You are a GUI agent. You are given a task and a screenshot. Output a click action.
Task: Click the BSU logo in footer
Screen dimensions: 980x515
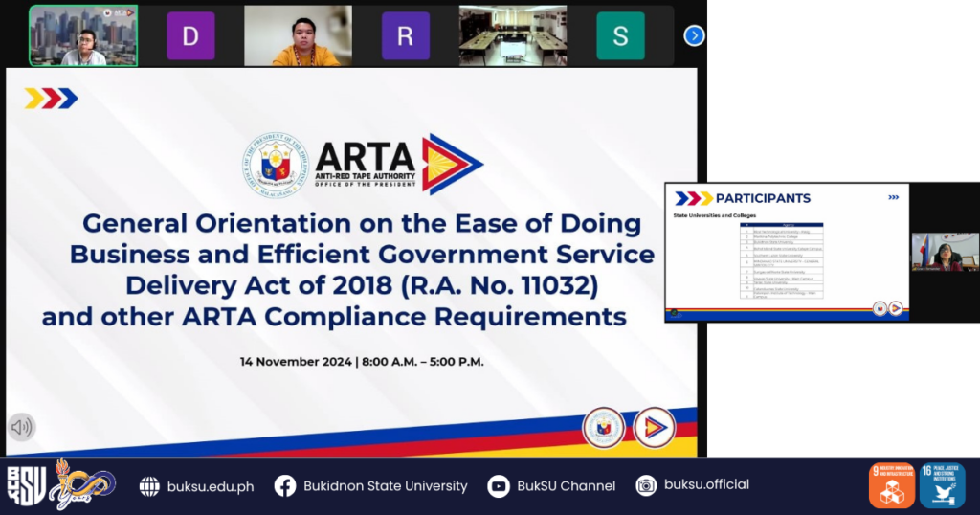click(26, 485)
